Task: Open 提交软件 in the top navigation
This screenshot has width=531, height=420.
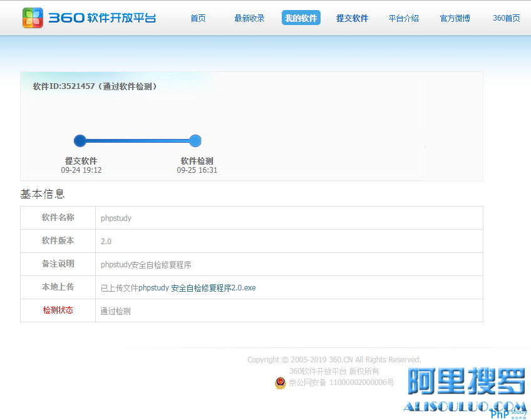Action: click(352, 18)
